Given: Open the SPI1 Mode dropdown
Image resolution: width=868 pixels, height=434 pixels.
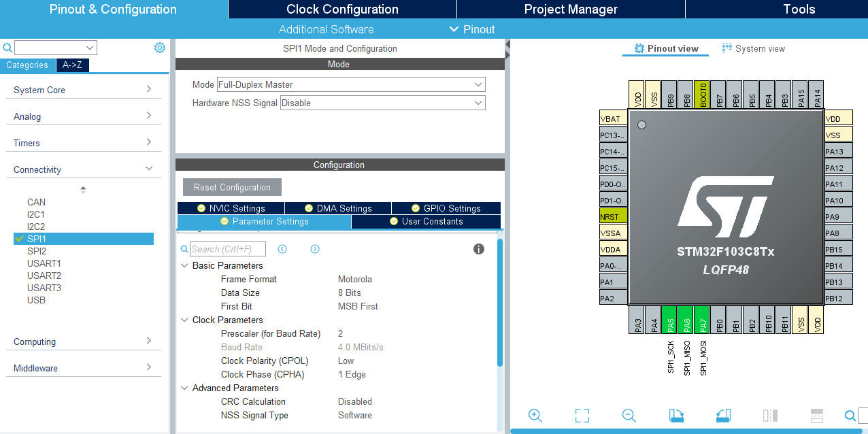Looking at the screenshot, I should (x=351, y=84).
